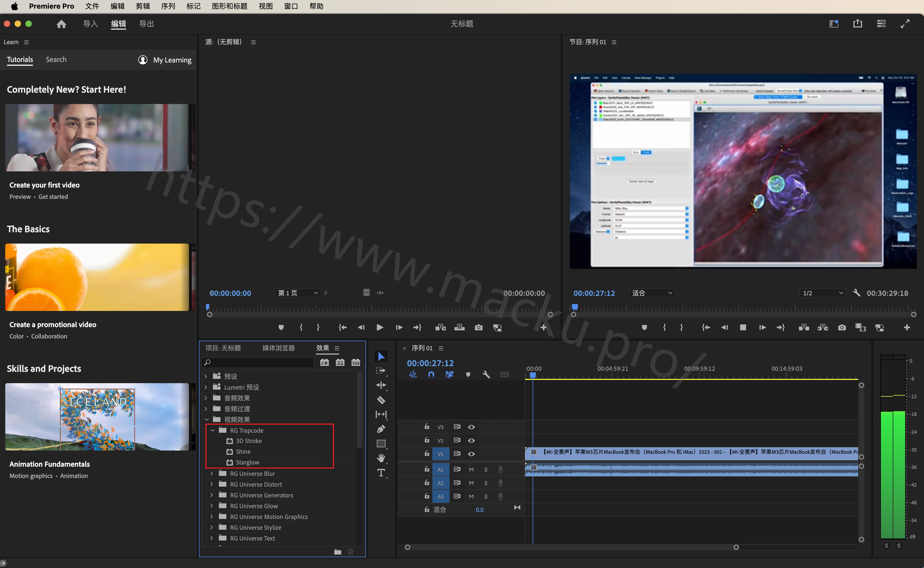This screenshot has height=568, width=924.
Task: Solo audio track A2
Action: click(x=486, y=483)
